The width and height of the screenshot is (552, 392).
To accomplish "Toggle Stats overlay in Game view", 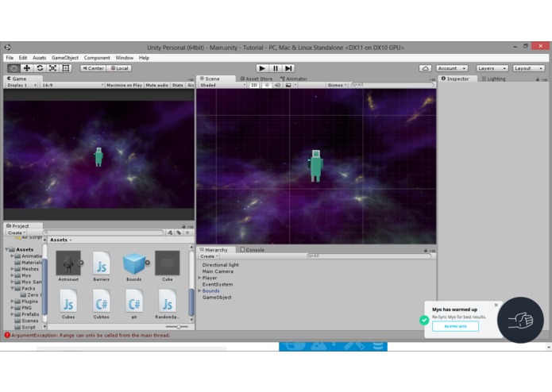I will (178, 85).
